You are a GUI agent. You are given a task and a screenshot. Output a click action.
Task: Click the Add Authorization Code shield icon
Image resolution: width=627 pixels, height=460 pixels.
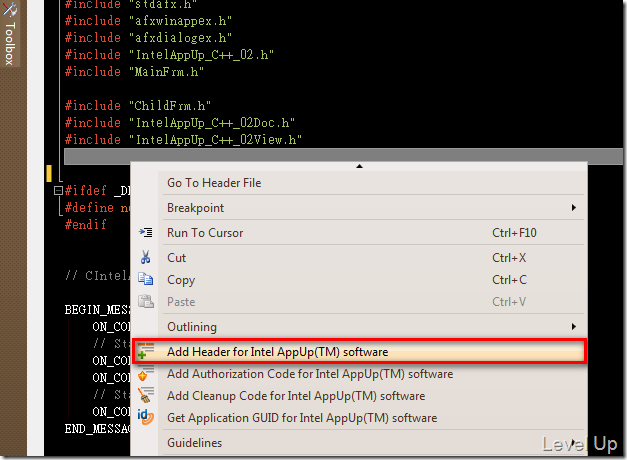146,373
